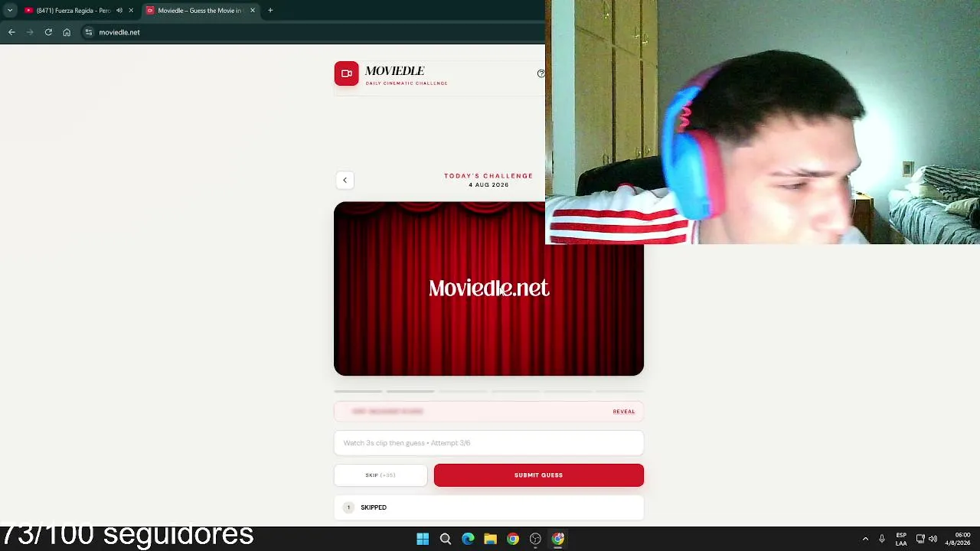Switch to the Fuerza Regida YouTube tab

(73, 11)
